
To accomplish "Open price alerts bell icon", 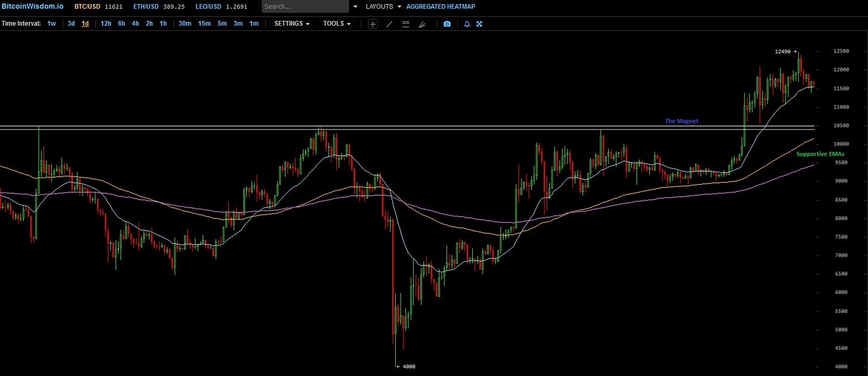I will click(467, 24).
